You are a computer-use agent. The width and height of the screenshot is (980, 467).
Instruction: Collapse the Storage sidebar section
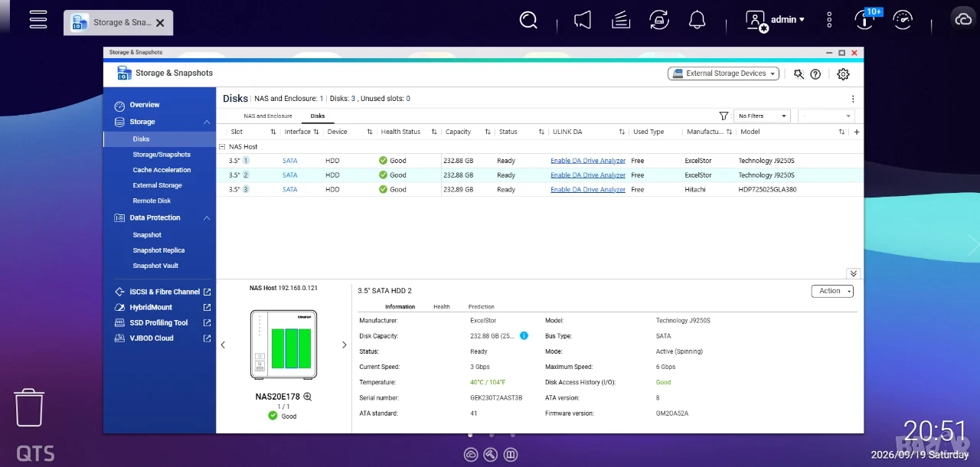tap(207, 122)
